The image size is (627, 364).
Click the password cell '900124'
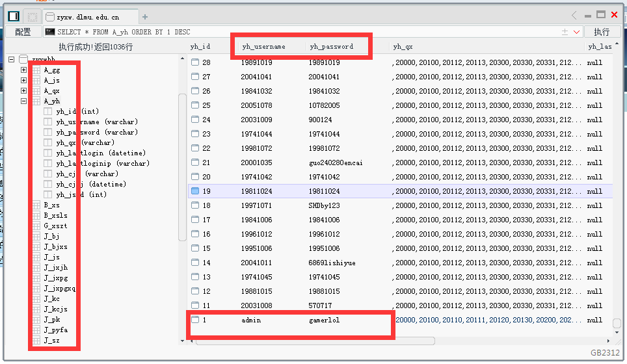click(x=320, y=120)
